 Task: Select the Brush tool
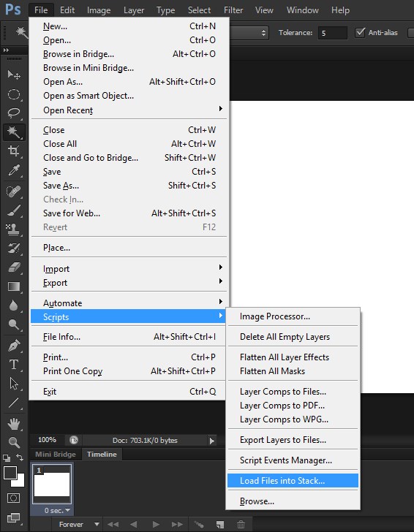14,210
